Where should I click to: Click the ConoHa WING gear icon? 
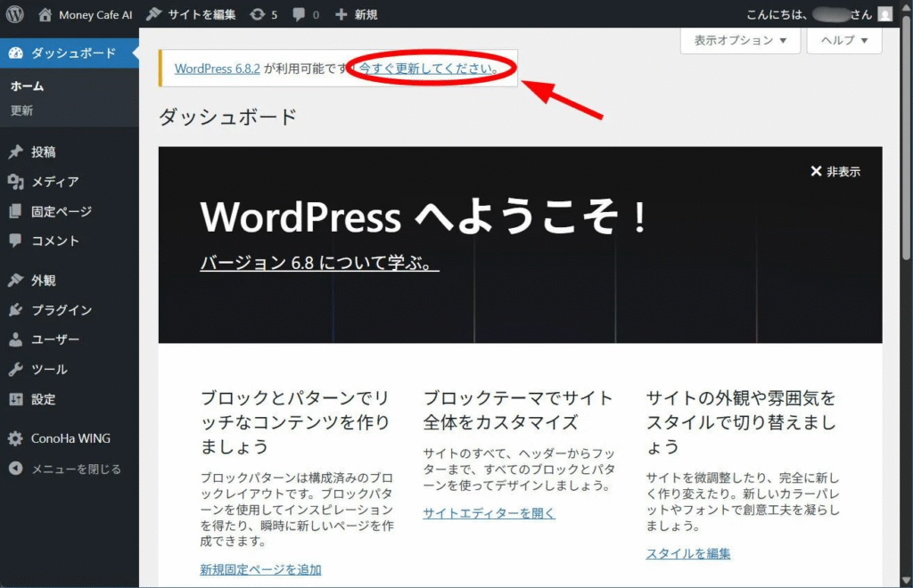[x=16, y=438]
